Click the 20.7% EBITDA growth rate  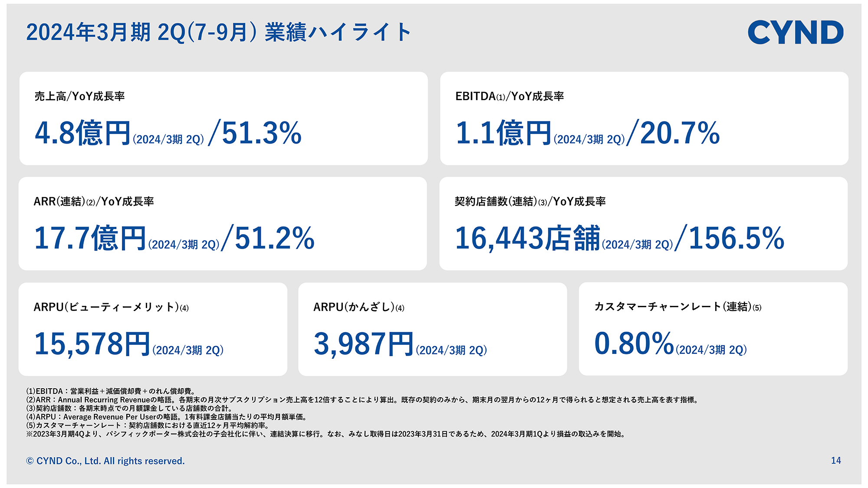point(680,133)
